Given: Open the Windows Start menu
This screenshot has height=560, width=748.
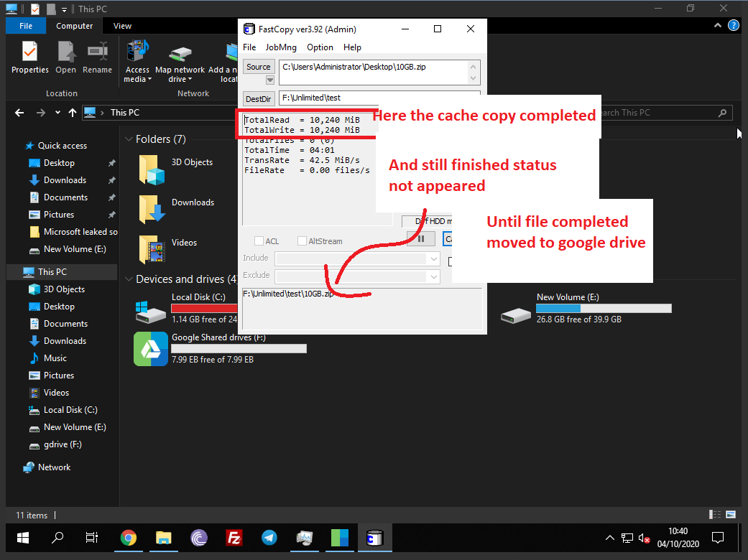Looking at the screenshot, I should (23, 538).
